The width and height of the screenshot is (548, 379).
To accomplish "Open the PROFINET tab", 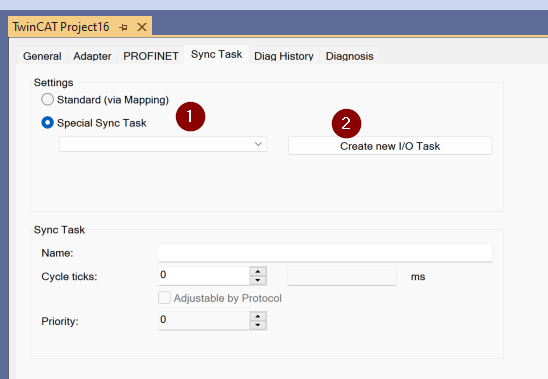I will [x=151, y=56].
